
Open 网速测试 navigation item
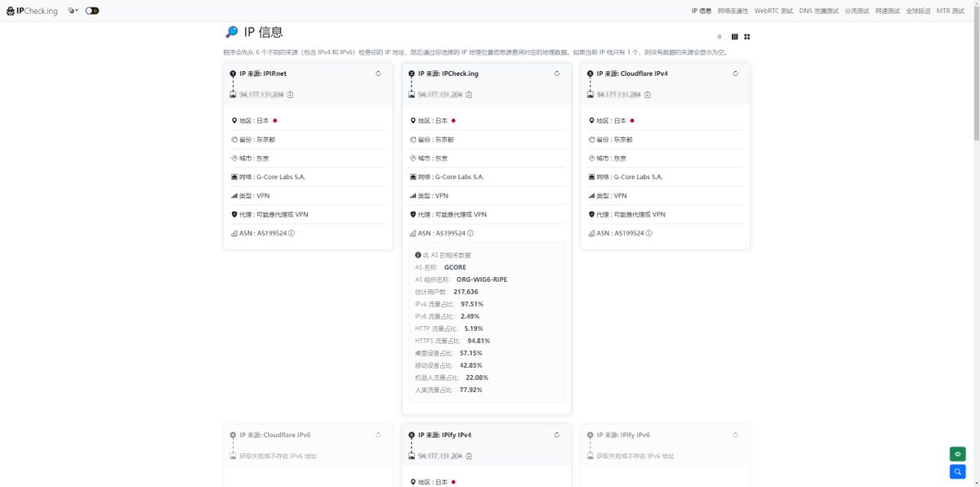[887, 11]
